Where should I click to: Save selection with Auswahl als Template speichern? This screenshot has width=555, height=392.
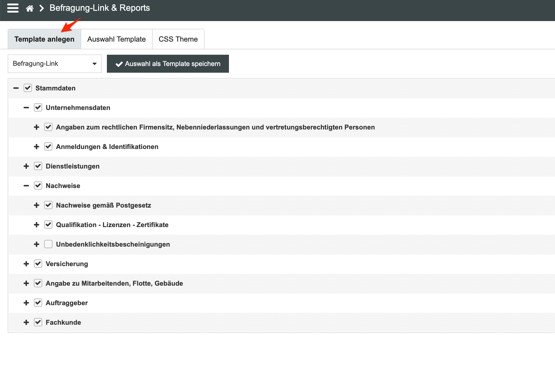coord(168,64)
